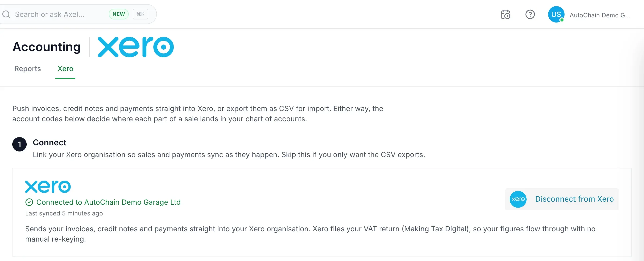The image size is (644, 261).
Task: Switch to the Reports tab
Action: (28, 69)
